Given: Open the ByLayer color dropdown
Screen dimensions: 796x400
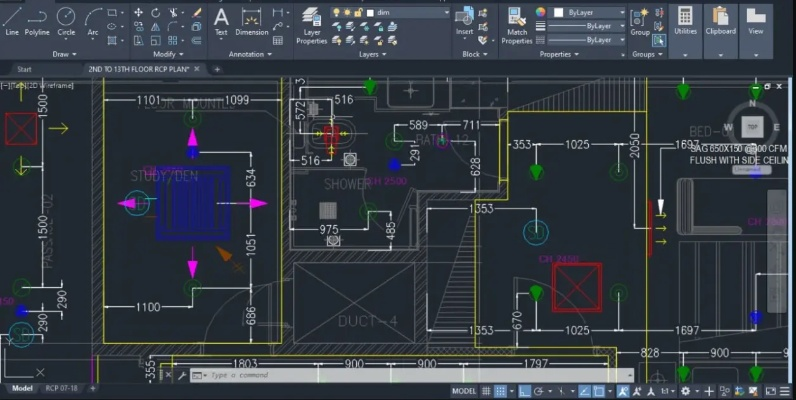Looking at the screenshot, I should (621, 12).
